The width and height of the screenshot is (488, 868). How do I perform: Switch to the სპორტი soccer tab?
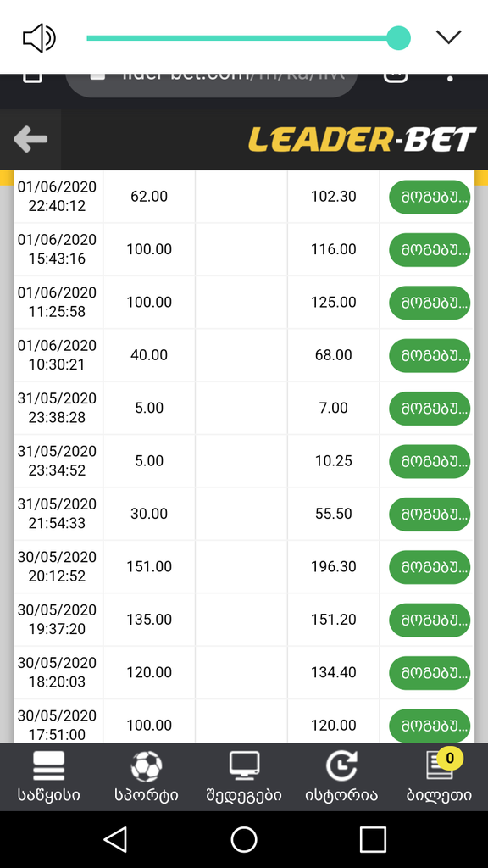(147, 776)
